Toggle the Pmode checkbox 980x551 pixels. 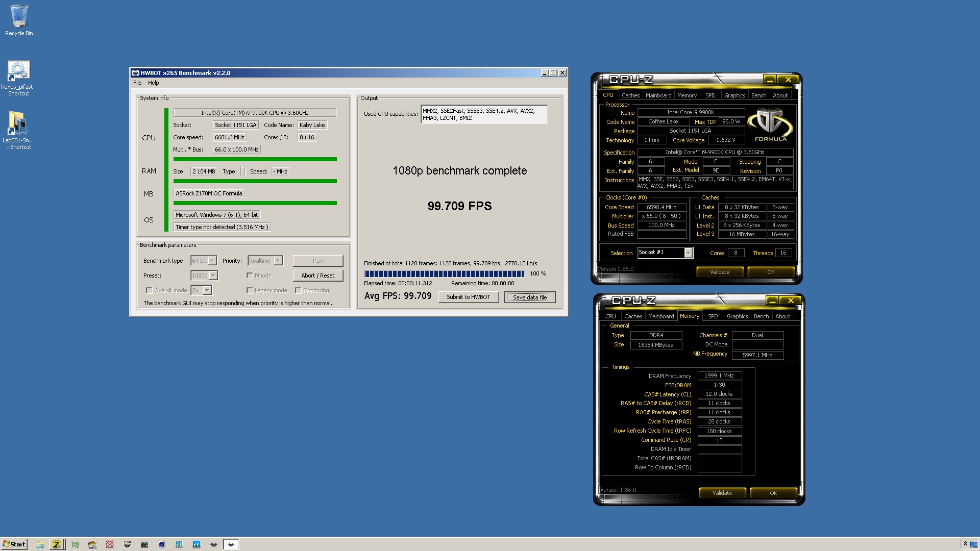[250, 275]
